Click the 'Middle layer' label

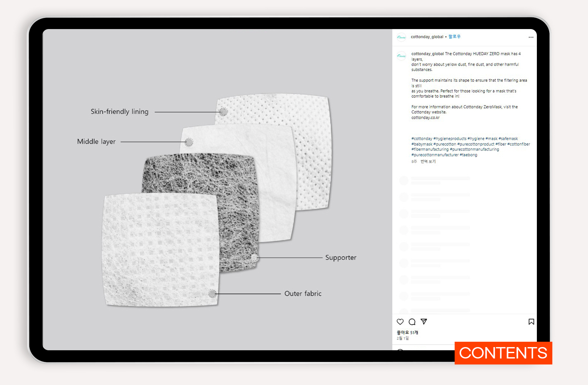96,141
